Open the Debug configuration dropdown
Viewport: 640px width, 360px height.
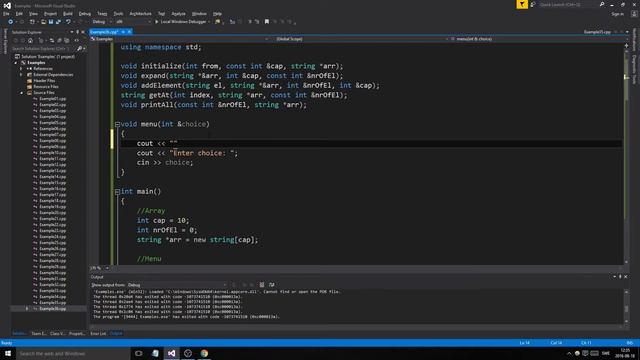coord(102,22)
